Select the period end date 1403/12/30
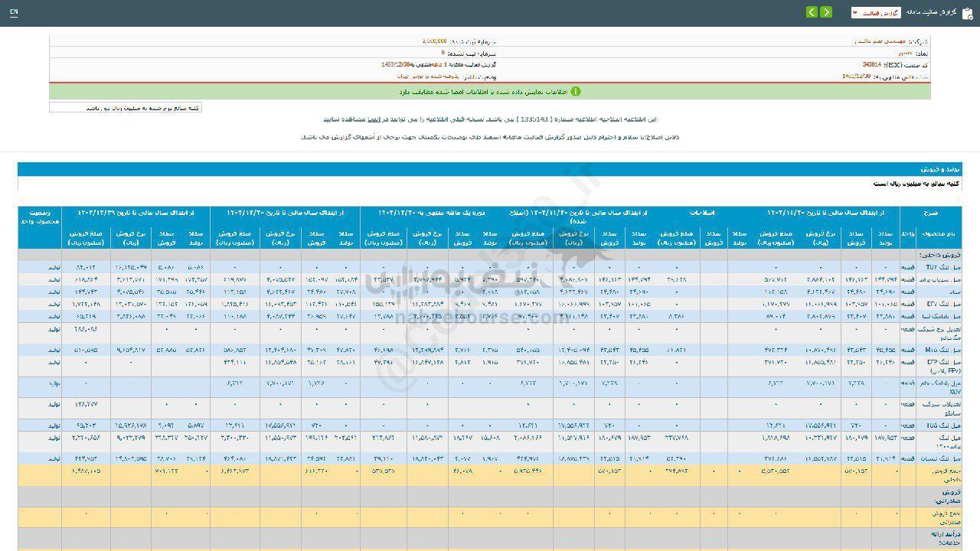980x551 pixels. 397,66
